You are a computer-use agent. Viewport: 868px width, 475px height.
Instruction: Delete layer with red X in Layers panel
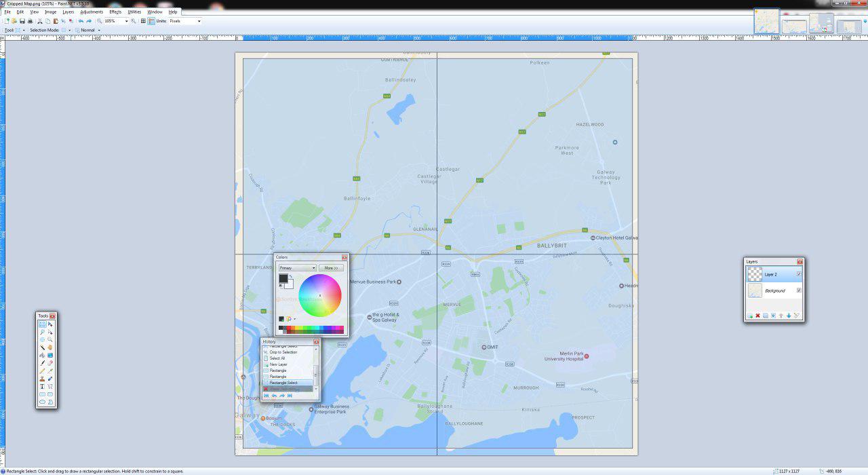tap(757, 316)
